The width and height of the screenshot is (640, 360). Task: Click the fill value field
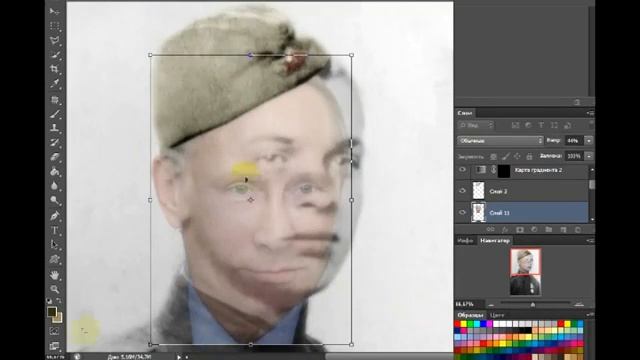pos(574,156)
